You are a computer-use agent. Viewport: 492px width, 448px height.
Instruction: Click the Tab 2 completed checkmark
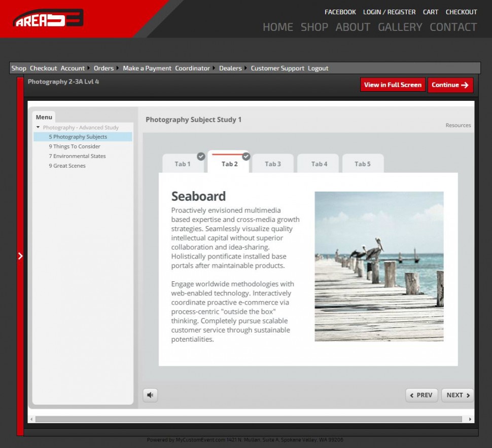coord(247,156)
